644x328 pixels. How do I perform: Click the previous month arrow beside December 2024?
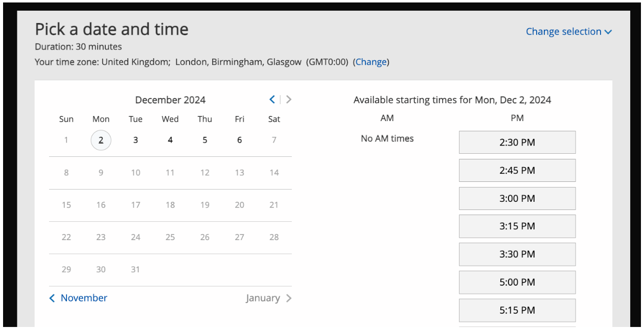tap(272, 100)
